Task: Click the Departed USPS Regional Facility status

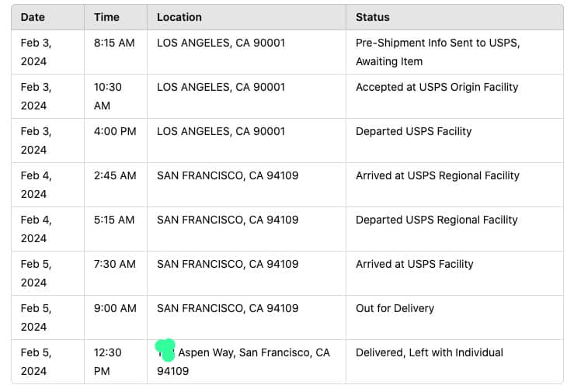Action: pos(437,220)
